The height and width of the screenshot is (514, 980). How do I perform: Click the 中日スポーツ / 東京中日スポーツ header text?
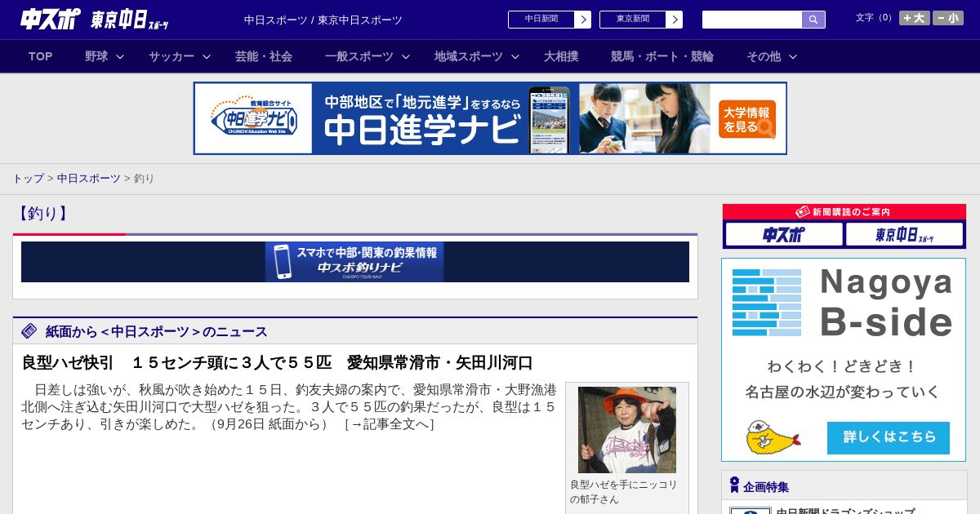(323, 20)
